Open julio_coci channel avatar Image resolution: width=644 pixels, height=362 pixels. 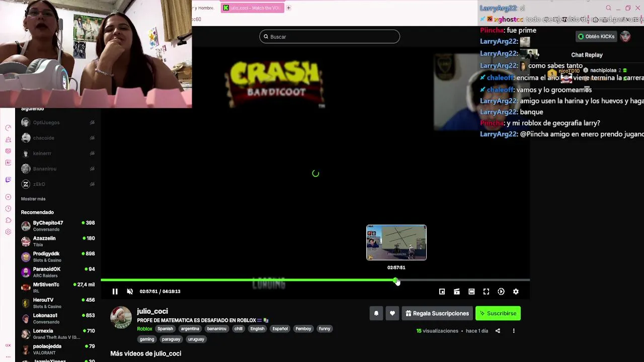[x=121, y=317]
